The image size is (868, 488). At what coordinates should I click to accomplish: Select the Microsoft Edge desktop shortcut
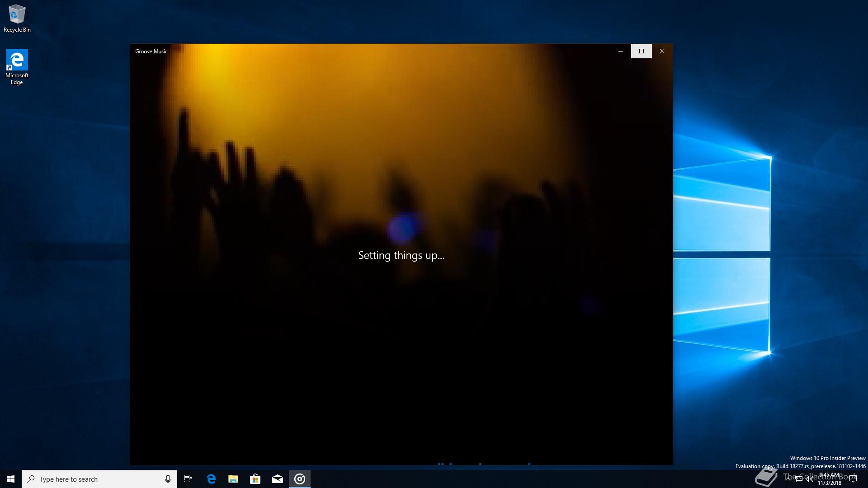[x=17, y=67]
